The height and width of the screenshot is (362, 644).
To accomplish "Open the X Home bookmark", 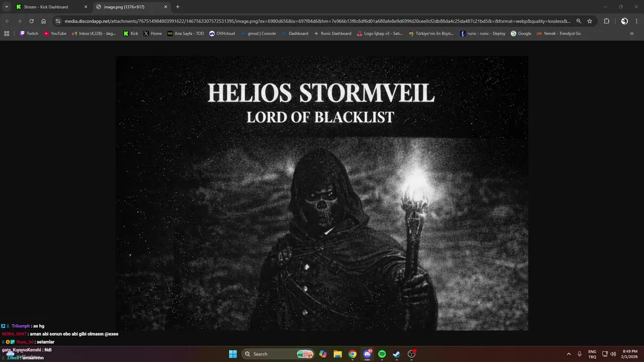I will (152, 34).
